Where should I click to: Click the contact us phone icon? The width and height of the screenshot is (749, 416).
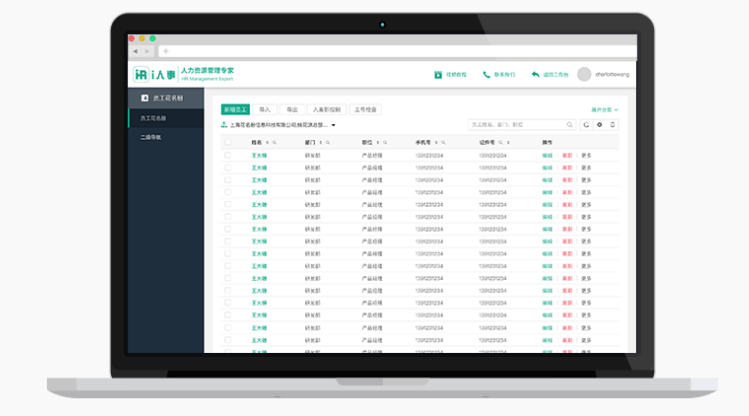[486, 74]
